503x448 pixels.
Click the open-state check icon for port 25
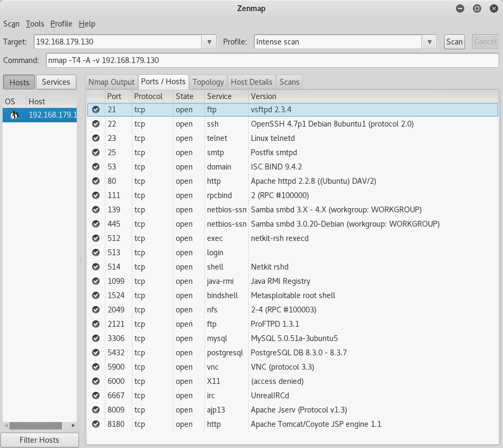tap(96, 153)
